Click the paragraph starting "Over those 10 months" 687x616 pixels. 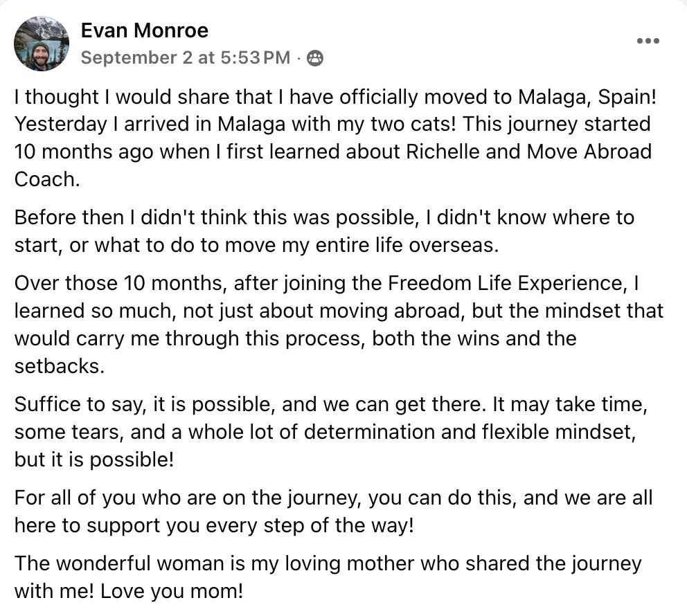[x=338, y=324]
